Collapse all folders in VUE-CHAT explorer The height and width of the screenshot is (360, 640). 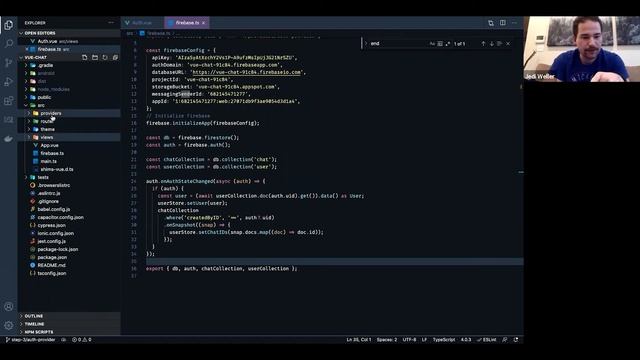click(x=115, y=58)
